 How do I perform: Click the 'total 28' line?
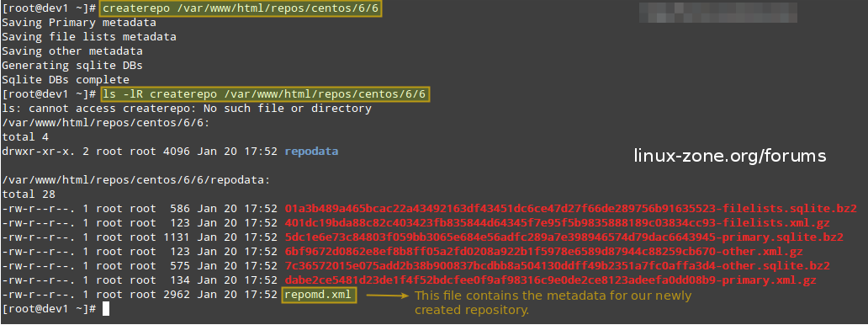(x=29, y=194)
